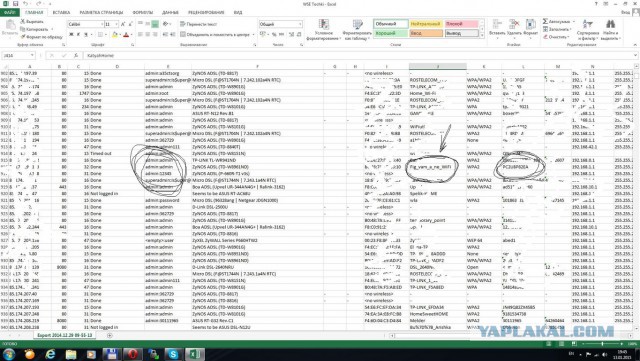Click increase decimal icon
Viewport: 640px width, 361px height.
pyautogui.click(x=291, y=35)
